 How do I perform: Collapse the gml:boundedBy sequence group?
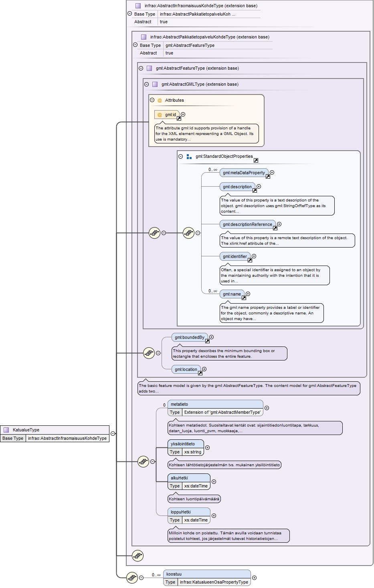tap(158, 353)
